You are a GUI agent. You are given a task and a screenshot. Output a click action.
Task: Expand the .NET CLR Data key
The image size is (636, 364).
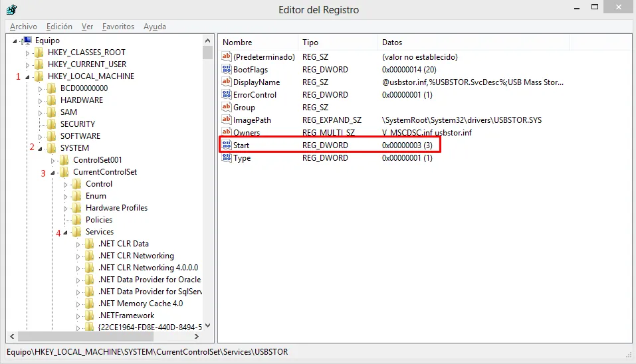[x=78, y=244]
